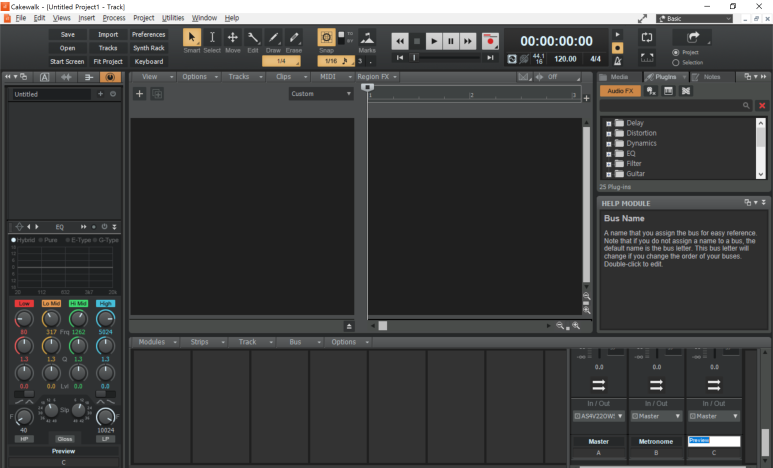Viewport: 773px width, 468px height.
Task: Expand the Dynamics plugin folder
Action: coord(608,144)
